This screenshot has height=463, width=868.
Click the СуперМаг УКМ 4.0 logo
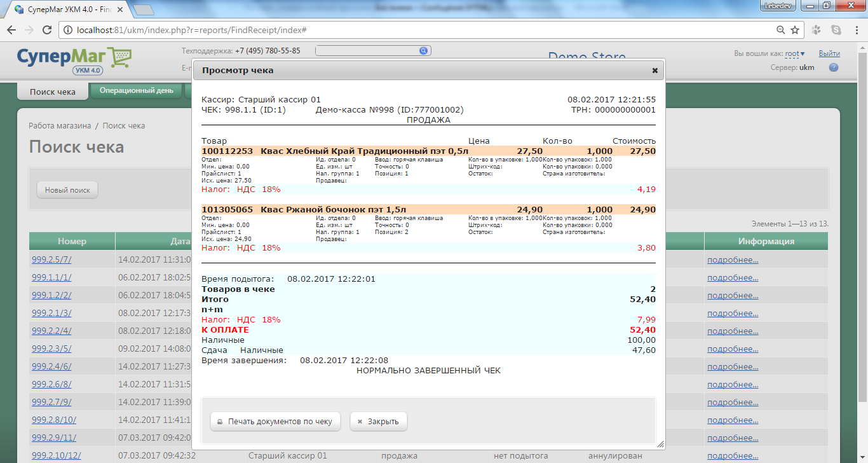pos(73,61)
